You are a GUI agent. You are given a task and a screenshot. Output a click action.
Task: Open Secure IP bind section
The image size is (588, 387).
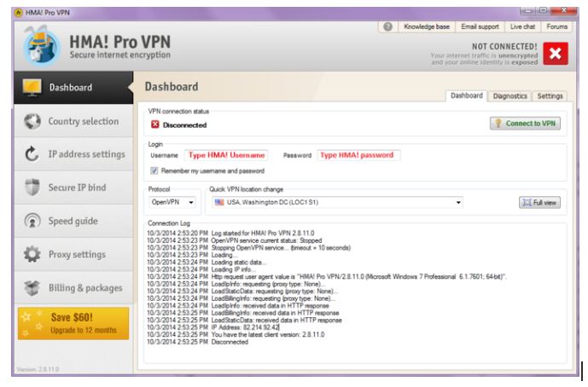(73, 188)
